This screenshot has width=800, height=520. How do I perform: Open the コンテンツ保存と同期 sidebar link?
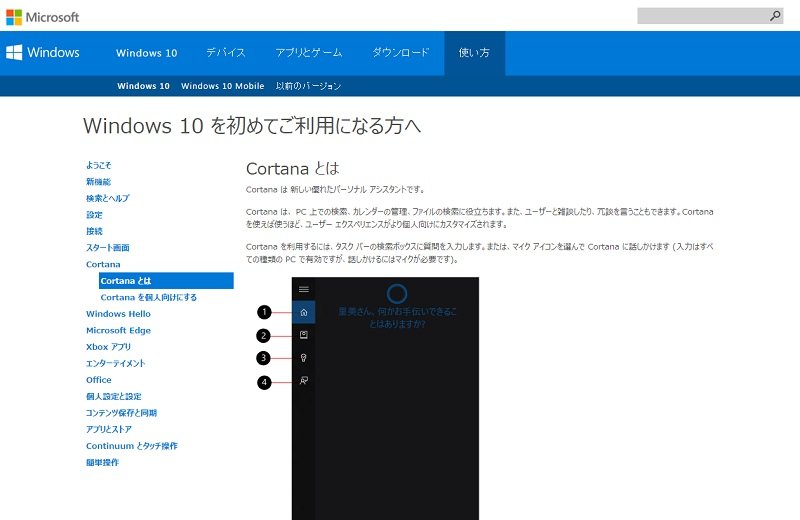(x=121, y=413)
